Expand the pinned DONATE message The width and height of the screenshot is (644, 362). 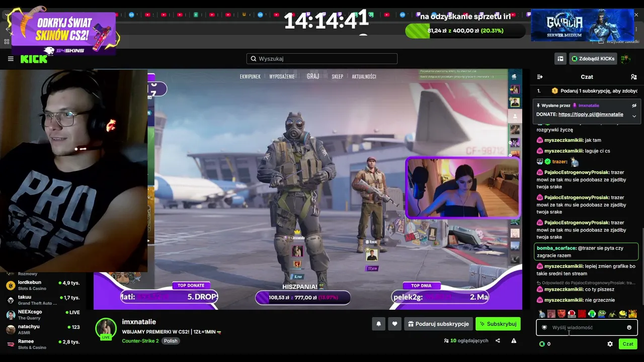coord(634,116)
